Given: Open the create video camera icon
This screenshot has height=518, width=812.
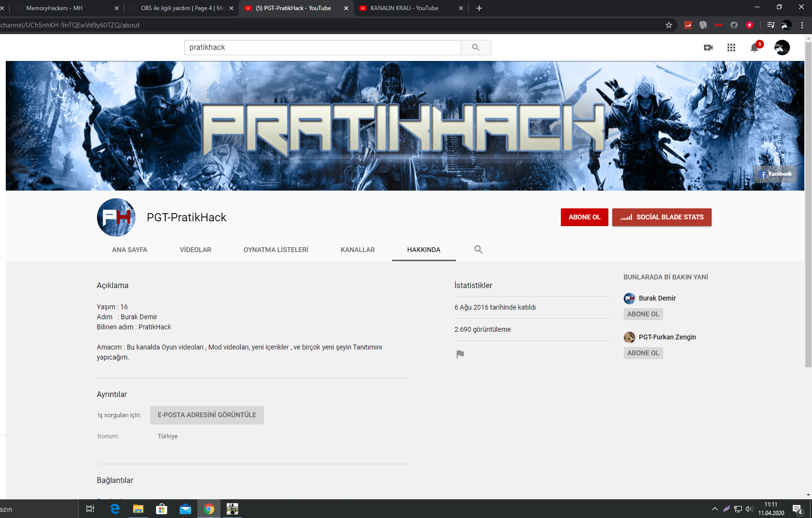Looking at the screenshot, I should (708, 48).
